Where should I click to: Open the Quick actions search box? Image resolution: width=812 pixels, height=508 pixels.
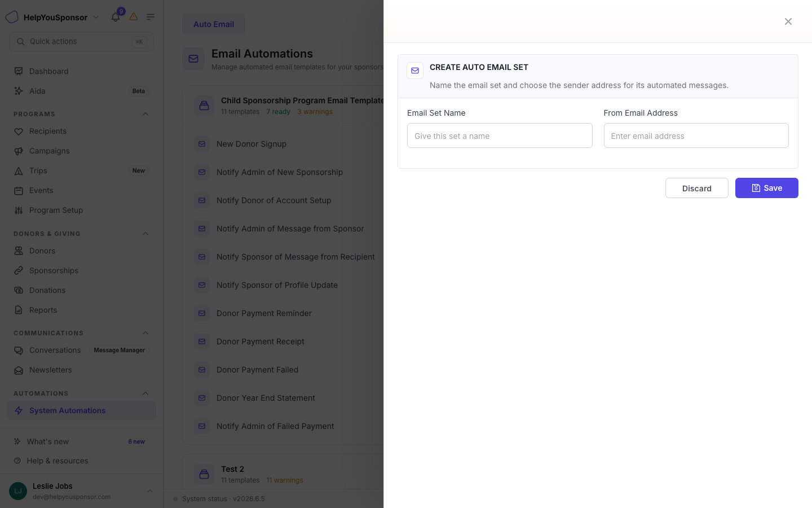(x=82, y=42)
